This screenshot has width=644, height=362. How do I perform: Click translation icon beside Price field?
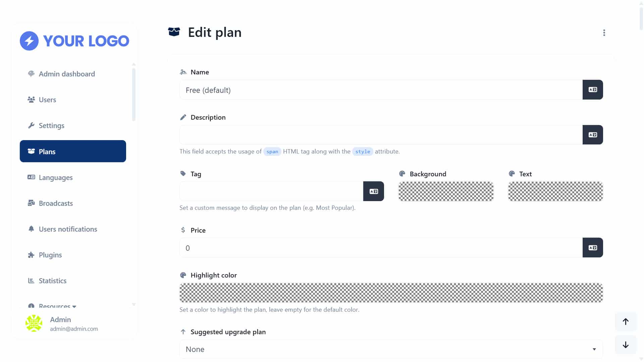(593, 248)
